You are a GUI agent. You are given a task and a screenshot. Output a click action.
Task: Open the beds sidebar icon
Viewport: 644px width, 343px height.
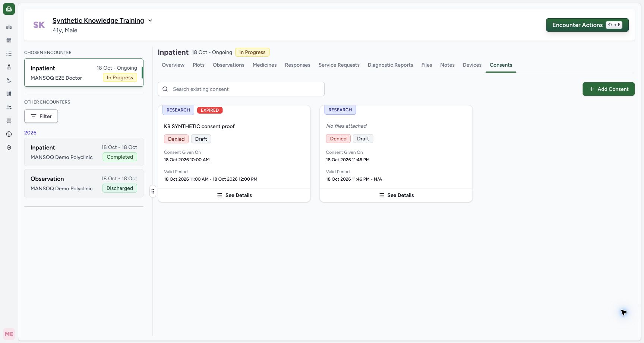[x=9, y=121]
